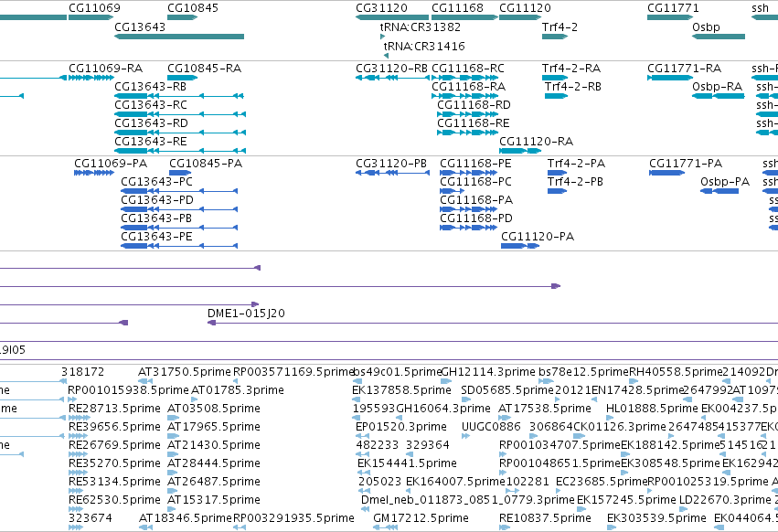The height and width of the screenshot is (532, 778).
Task: Select transcript CG11168-RC
Action: coord(468,68)
